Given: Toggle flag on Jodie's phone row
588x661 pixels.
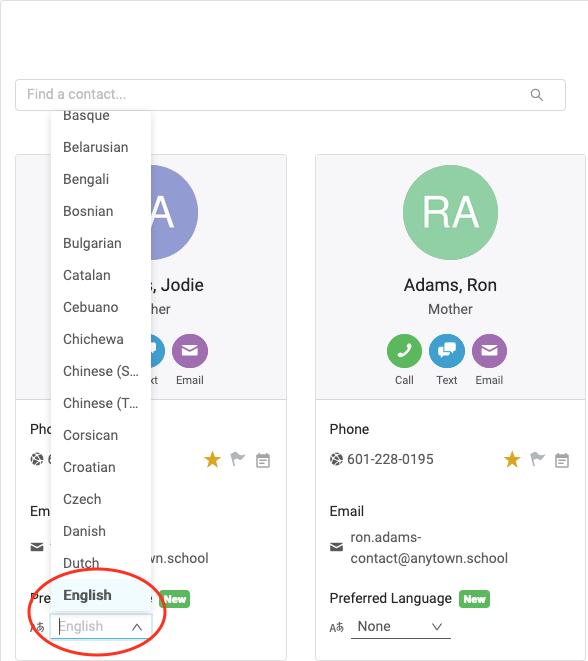Looking at the screenshot, I should coord(238,459).
